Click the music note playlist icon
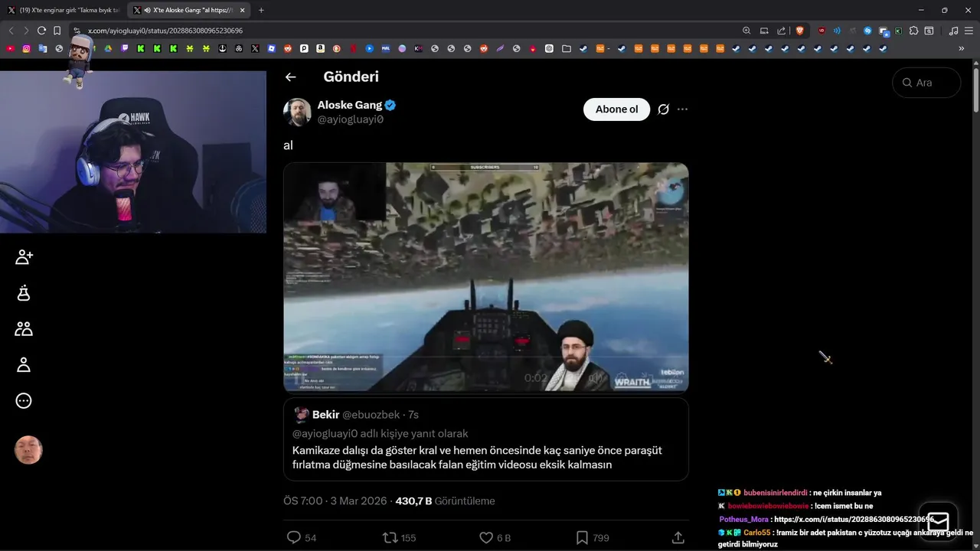The image size is (980, 551). click(953, 31)
